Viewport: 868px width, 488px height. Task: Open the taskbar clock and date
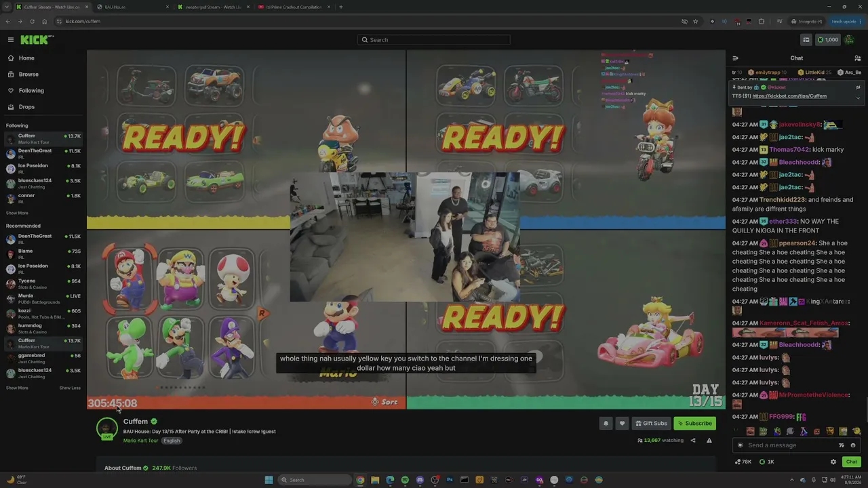point(851,480)
